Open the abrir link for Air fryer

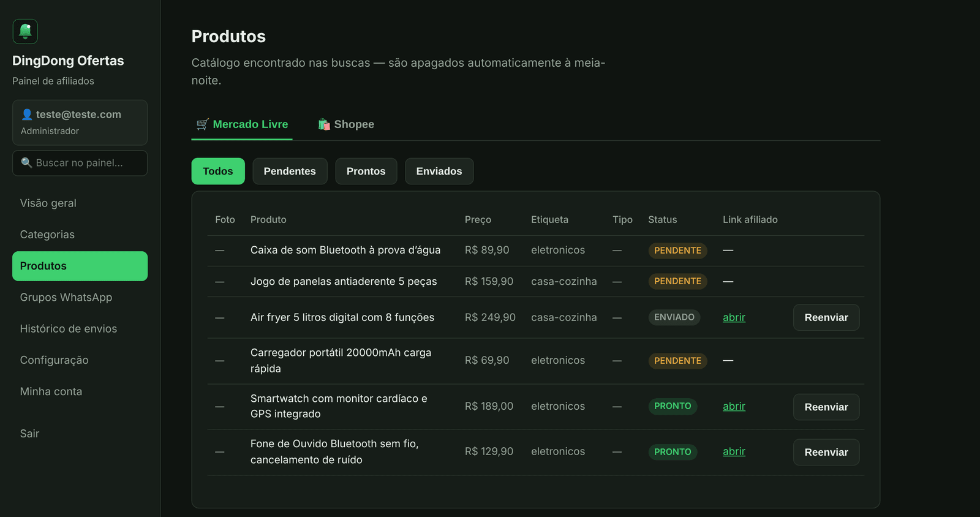click(x=734, y=317)
